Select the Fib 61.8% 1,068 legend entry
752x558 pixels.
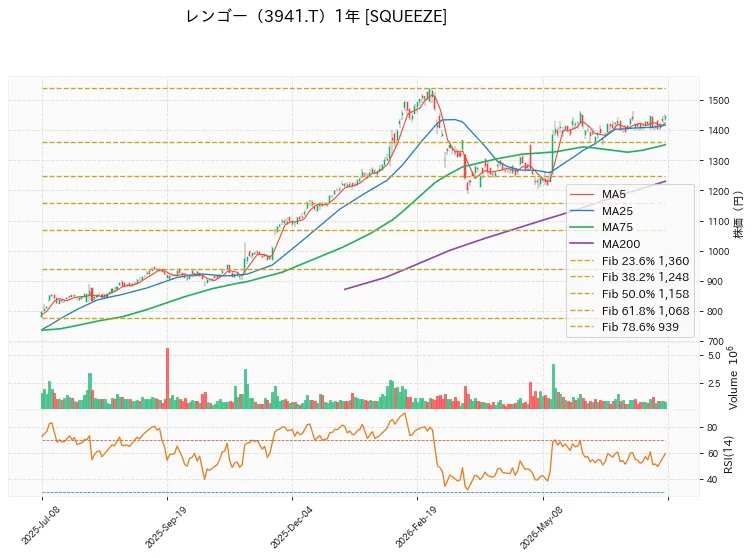click(629, 311)
